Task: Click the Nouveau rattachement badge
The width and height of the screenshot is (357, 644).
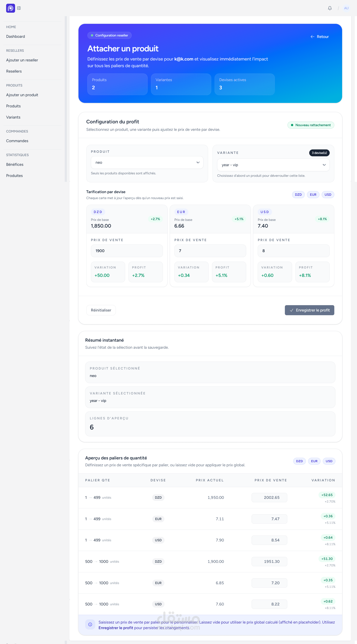Action: pyautogui.click(x=311, y=125)
